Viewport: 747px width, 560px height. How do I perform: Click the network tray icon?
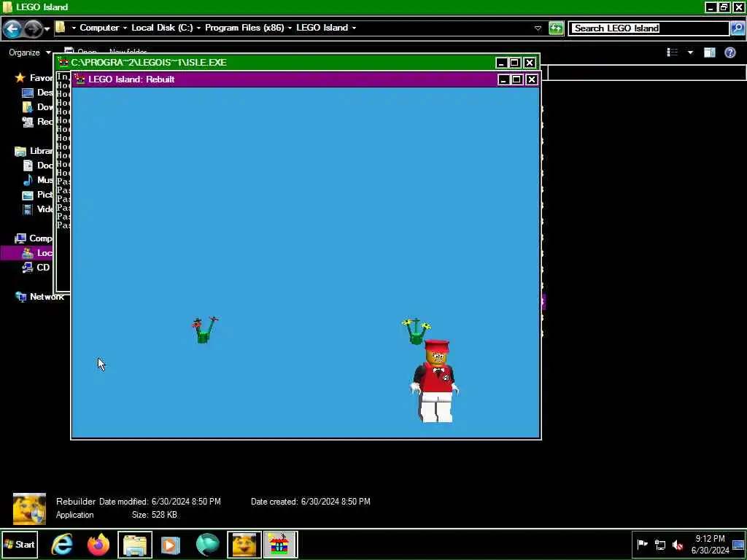point(660,544)
